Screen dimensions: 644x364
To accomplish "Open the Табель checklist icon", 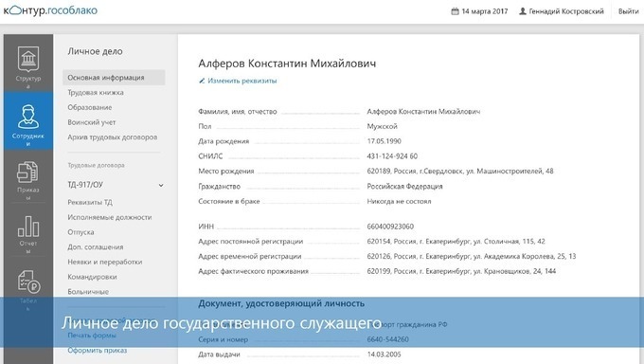I will click(28, 282).
